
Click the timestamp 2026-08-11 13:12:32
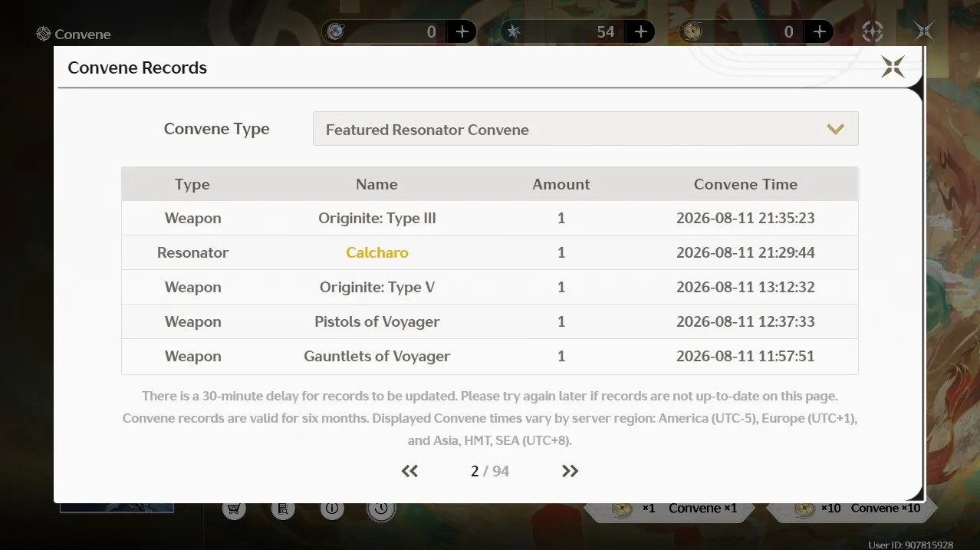tap(745, 287)
